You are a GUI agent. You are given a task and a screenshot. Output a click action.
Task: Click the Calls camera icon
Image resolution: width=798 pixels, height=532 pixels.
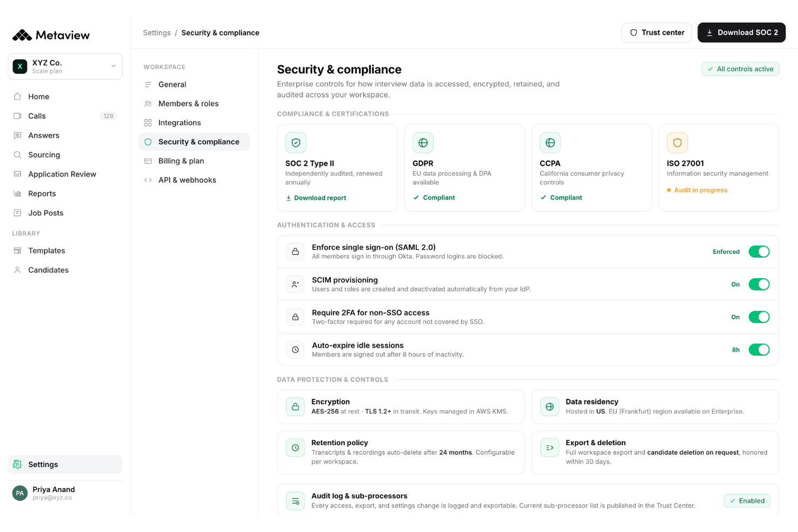pyautogui.click(x=17, y=116)
